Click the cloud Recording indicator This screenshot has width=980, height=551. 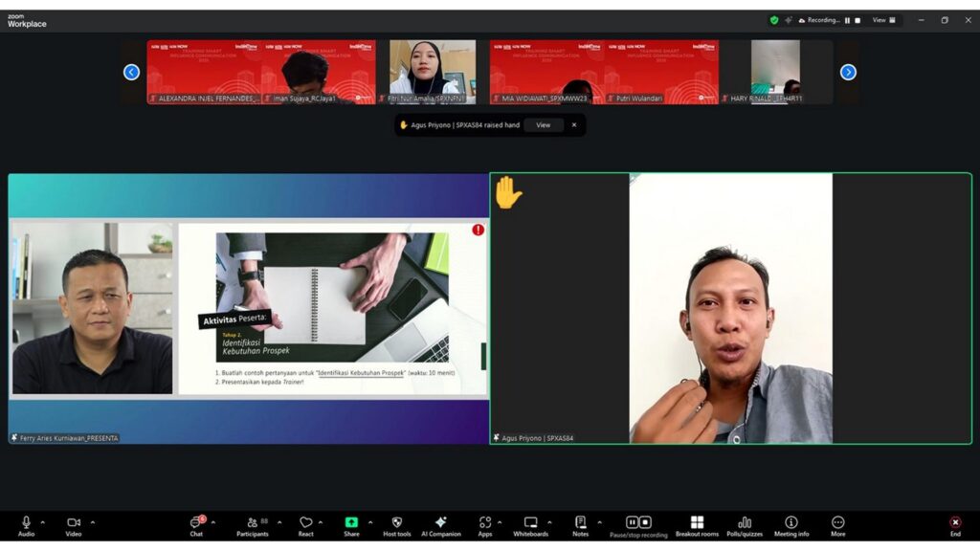[819, 20]
